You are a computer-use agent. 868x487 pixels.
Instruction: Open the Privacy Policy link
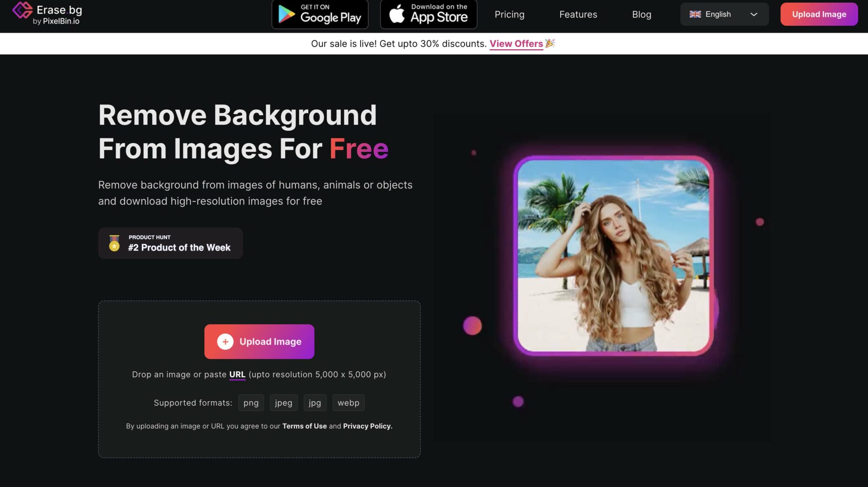click(367, 426)
